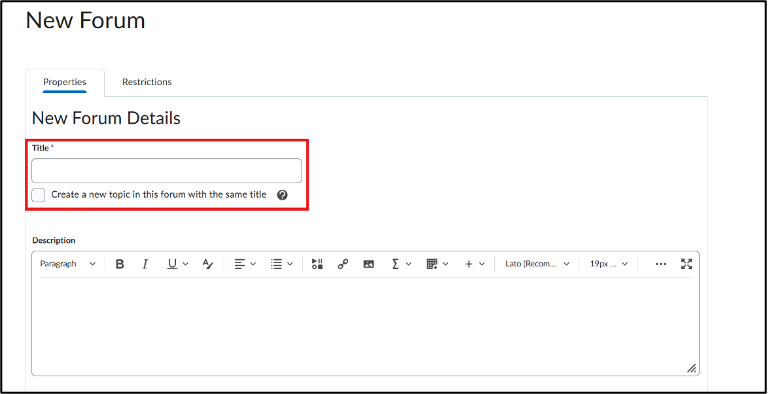Open the equation (sigma) dropdown

point(402,264)
